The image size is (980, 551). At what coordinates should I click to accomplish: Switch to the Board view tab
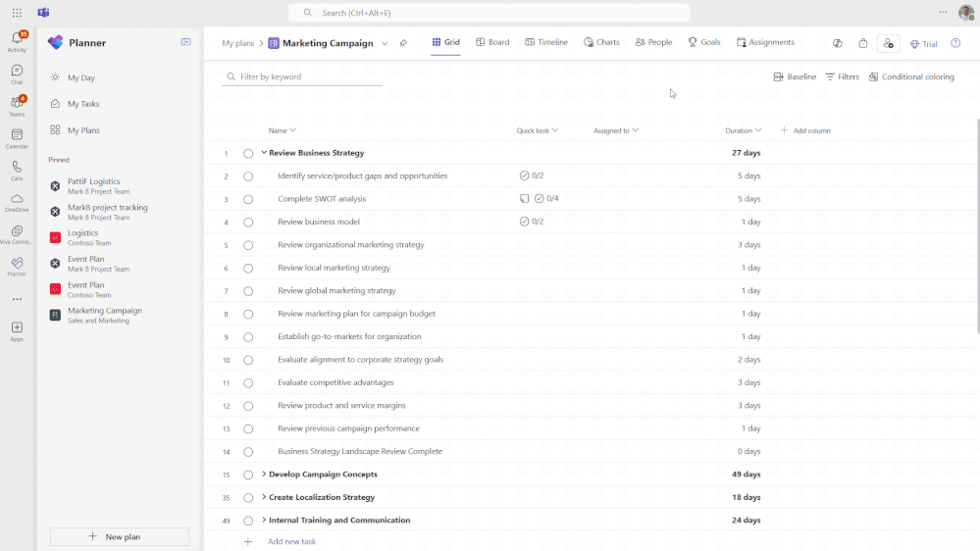click(x=492, y=43)
